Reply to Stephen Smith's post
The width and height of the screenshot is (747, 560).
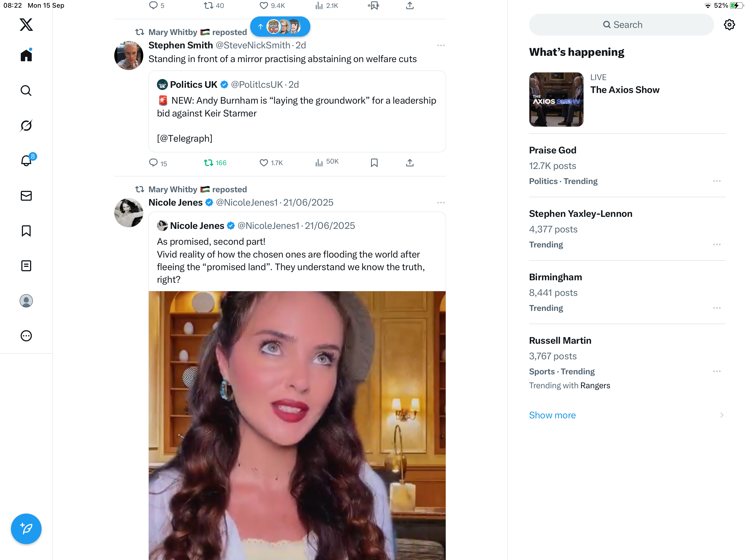154,163
